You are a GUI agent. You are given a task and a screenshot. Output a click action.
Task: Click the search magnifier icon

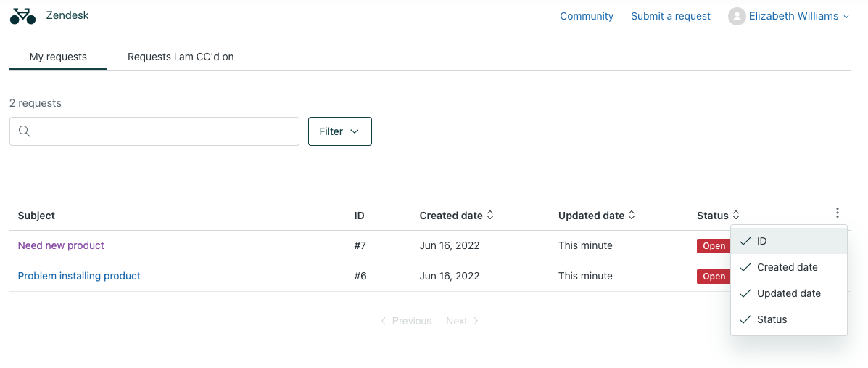tap(25, 131)
